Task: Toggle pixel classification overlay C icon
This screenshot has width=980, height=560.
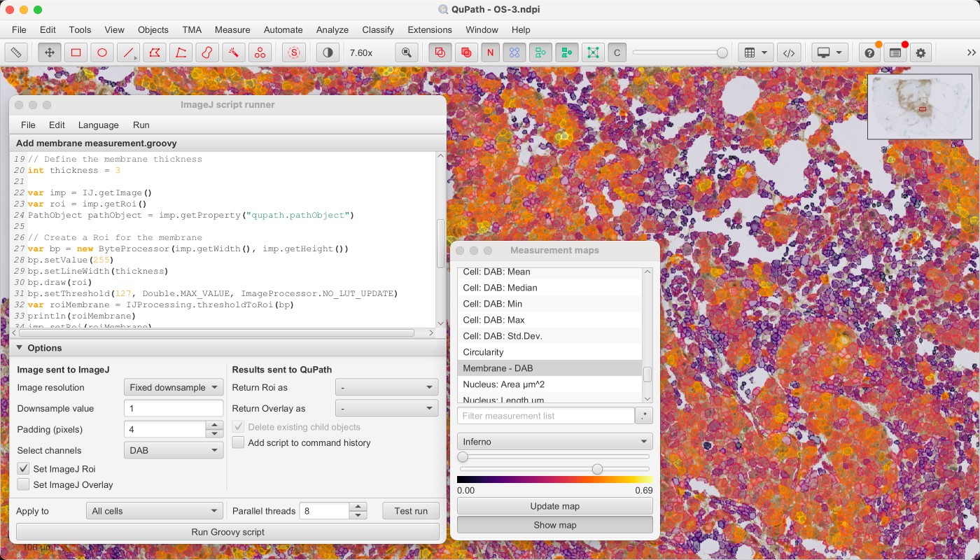Action: click(617, 52)
